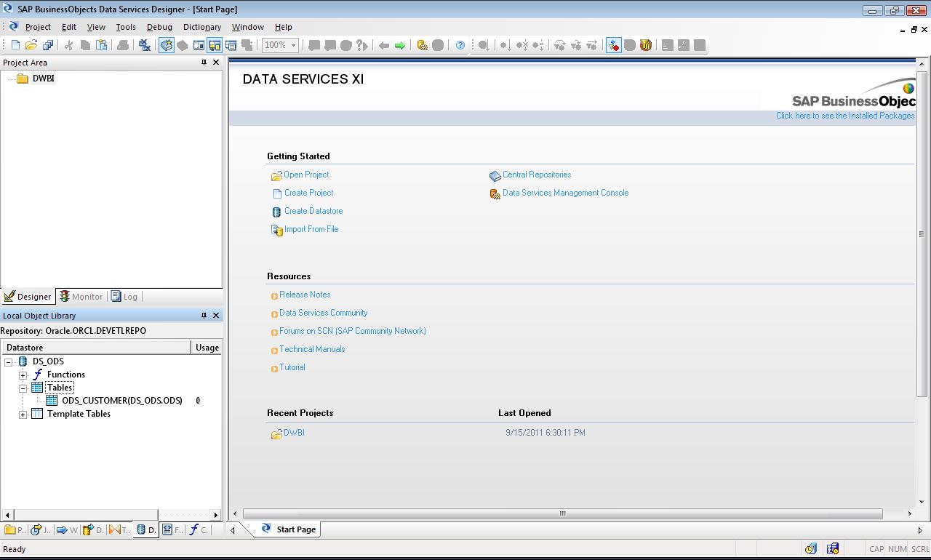Toggle the Project Area toolbar button
This screenshot has height=560, width=931.
tap(215, 45)
